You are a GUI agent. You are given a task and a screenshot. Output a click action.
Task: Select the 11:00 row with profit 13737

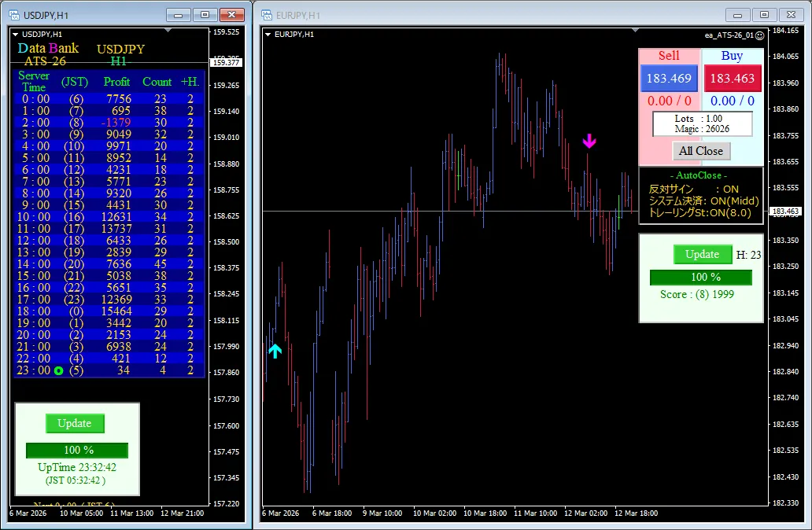[x=109, y=229]
